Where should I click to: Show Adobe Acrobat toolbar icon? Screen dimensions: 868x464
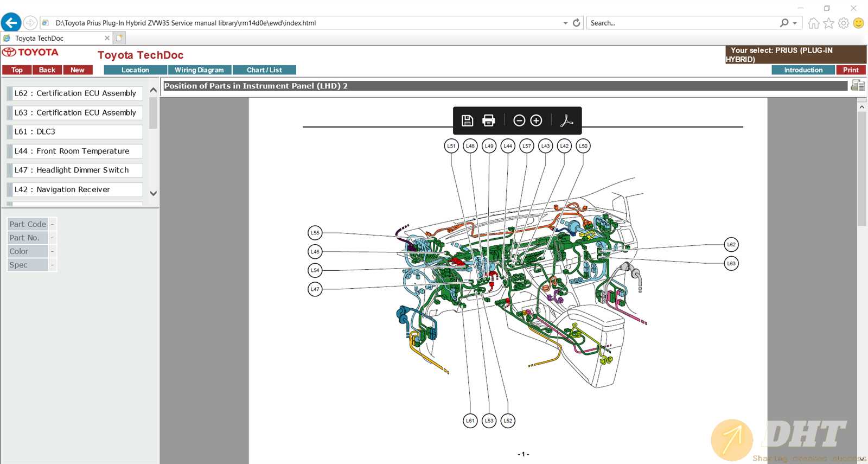(566, 120)
